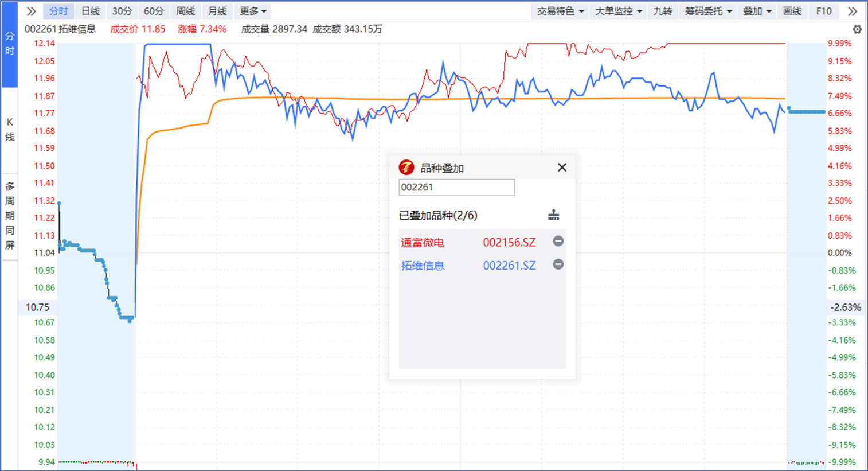Remove 拓维信息 overlay with minus icon
This screenshot has width=868, height=471.
pos(558,264)
